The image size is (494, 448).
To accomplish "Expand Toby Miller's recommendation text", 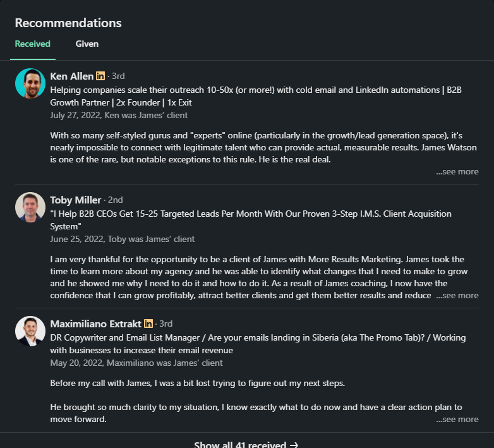I will point(457,295).
